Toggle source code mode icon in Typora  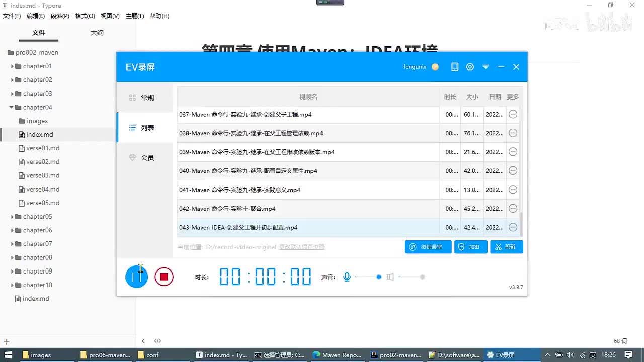click(157, 341)
